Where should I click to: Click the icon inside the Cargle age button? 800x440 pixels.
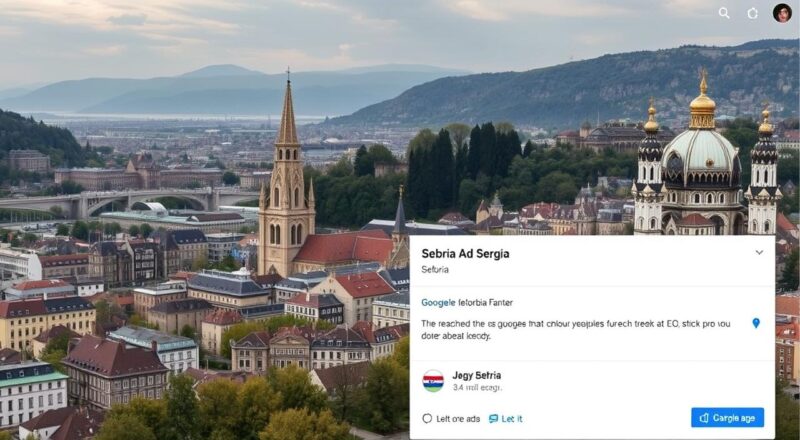point(704,418)
